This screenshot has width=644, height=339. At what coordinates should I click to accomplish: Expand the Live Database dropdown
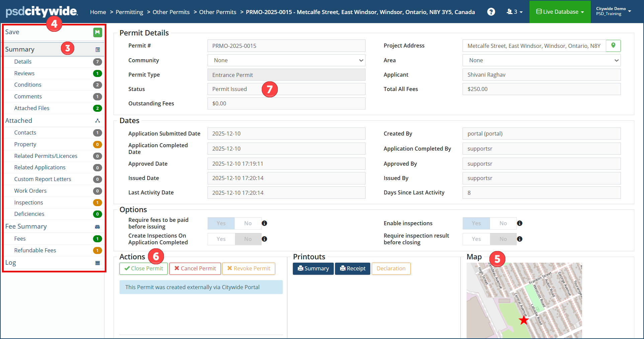[560, 12]
